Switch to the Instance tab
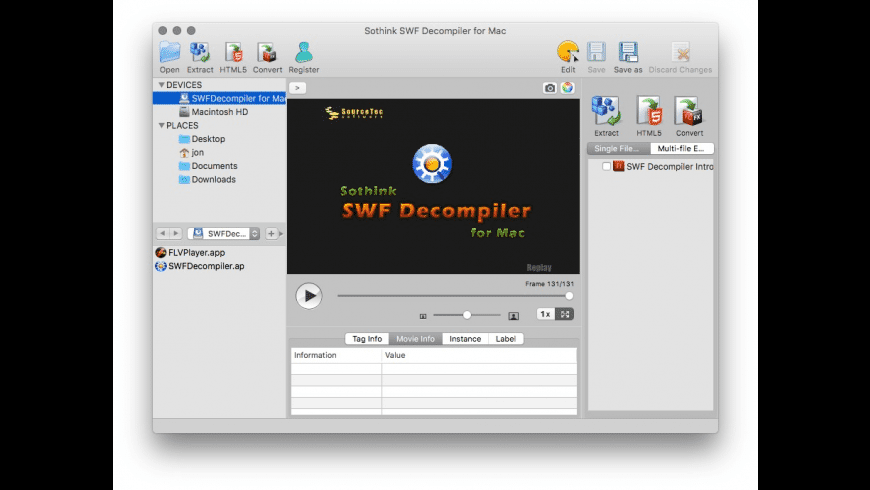Screen dimensions: 870x490 [465, 339]
